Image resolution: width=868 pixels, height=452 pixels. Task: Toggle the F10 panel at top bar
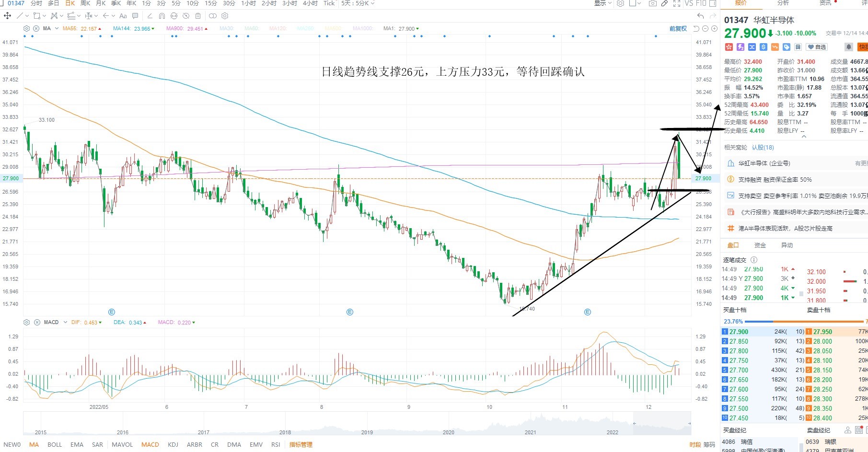701,3
